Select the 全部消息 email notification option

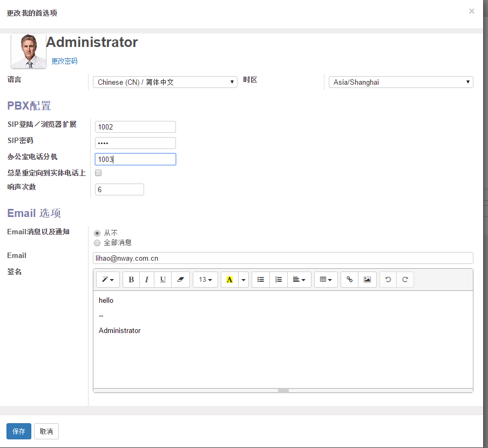click(x=97, y=243)
